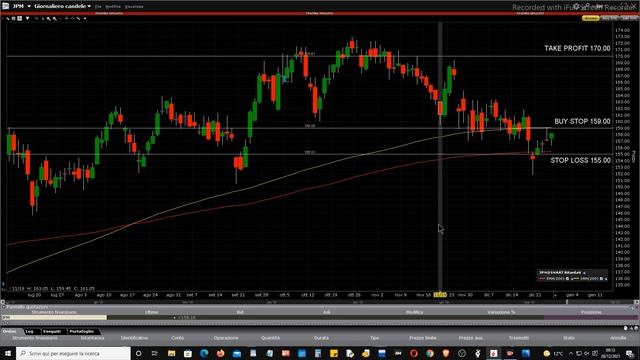Open the Mail app from the taskbar

pos(237,353)
